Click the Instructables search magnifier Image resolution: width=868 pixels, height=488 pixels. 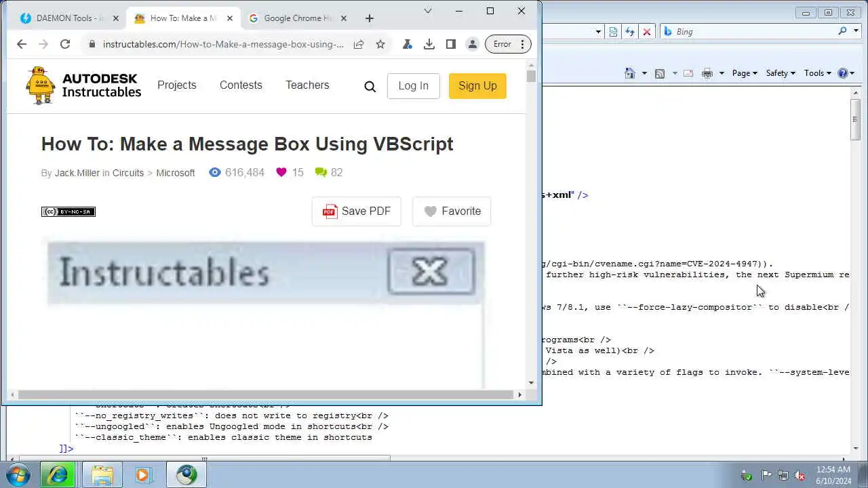tap(370, 86)
